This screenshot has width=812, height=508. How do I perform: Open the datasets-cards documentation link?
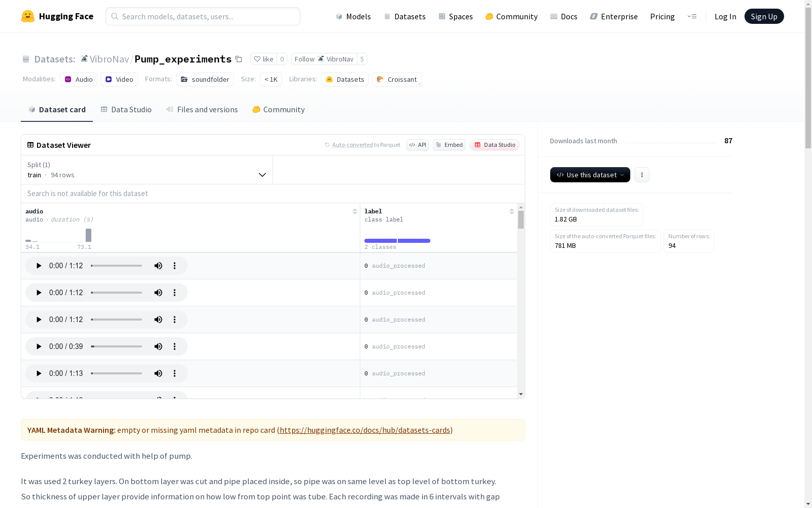pyautogui.click(x=365, y=430)
